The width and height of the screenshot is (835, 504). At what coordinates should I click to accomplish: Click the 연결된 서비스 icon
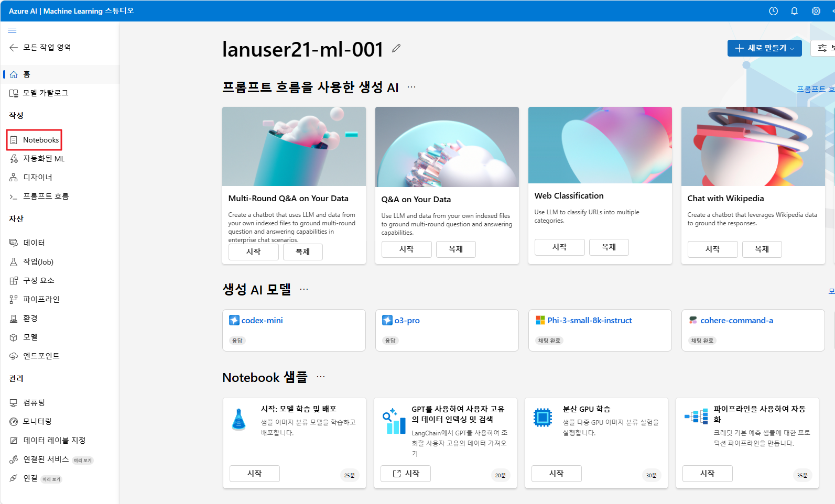point(14,459)
